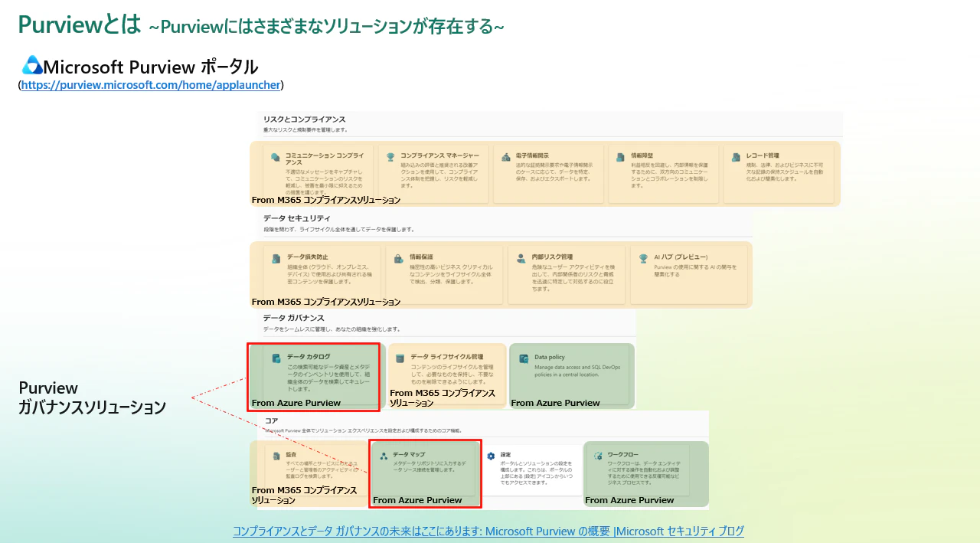Click the Settings (設定) gear icon
The height and width of the screenshot is (543, 980).
coord(491,456)
